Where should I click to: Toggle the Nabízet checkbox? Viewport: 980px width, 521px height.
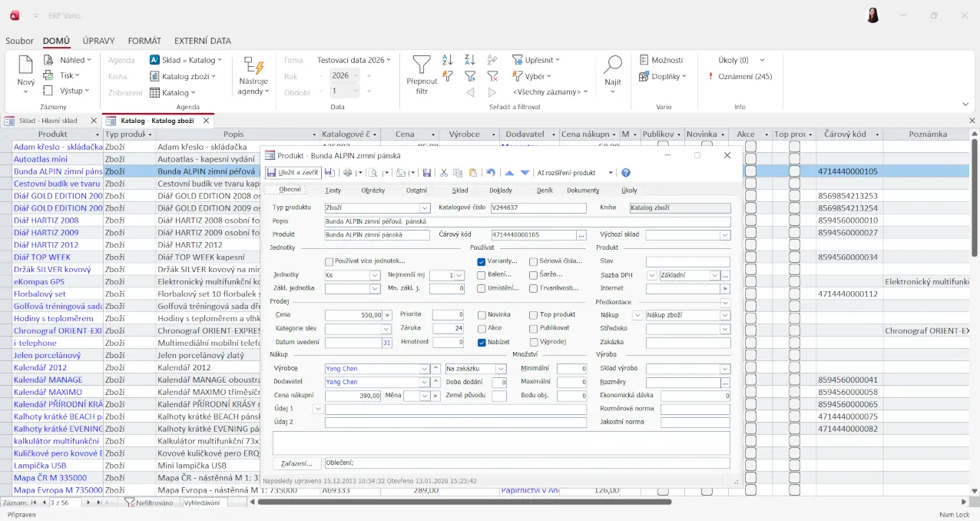pyautogui.click(x=482, y=343)
